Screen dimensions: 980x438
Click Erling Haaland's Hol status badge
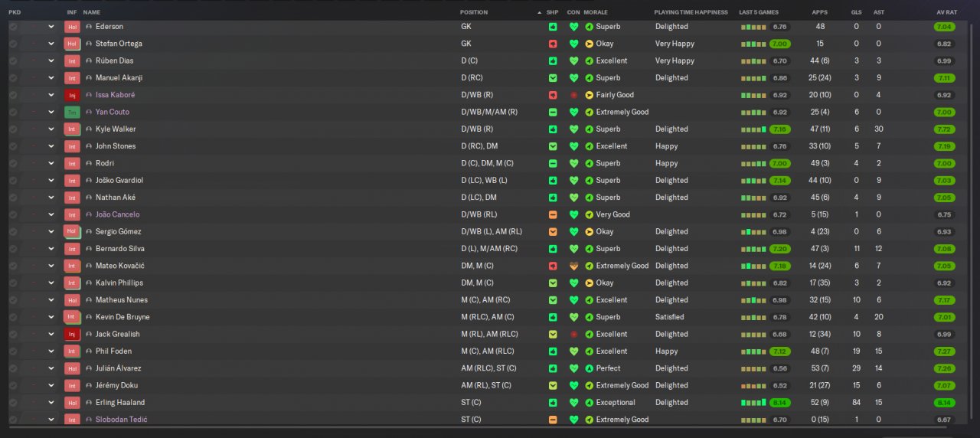click(x=72, y=403)
